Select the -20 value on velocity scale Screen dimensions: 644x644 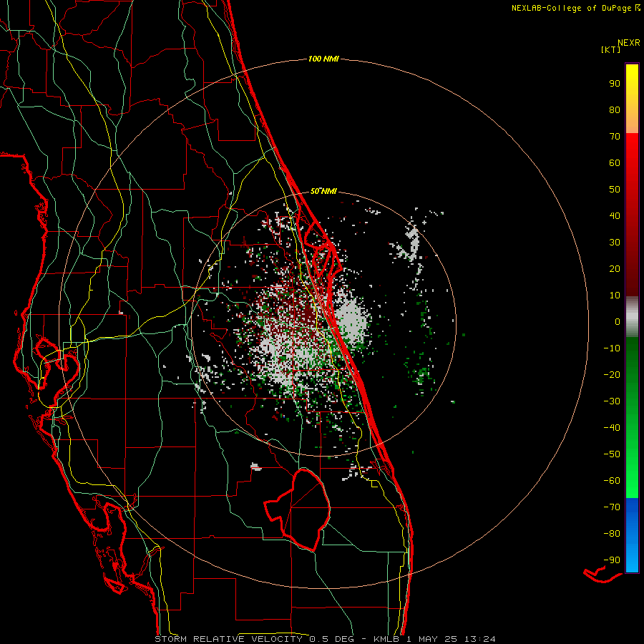612,375
